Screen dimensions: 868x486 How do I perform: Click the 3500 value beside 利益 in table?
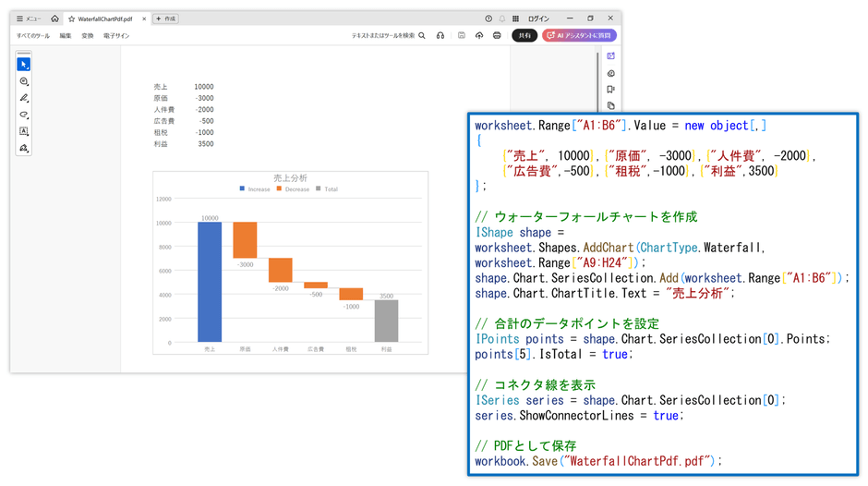[205, 143]
